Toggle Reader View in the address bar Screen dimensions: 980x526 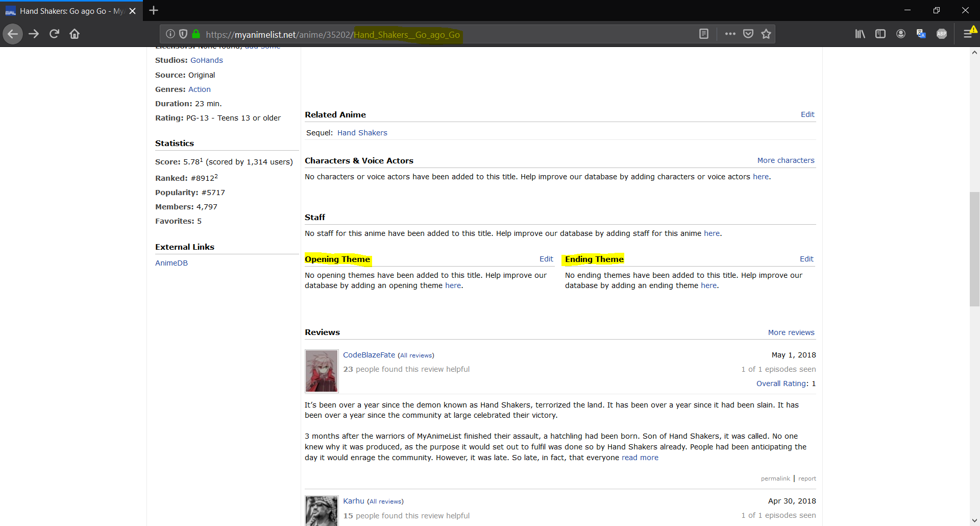[x=703, y=34]
